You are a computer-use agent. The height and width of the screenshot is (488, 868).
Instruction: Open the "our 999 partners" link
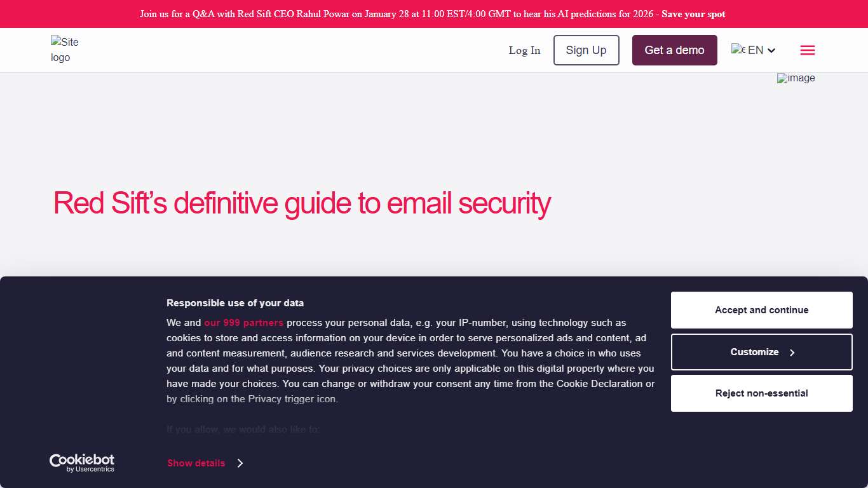pyautogui.click(x=243, y=323)
